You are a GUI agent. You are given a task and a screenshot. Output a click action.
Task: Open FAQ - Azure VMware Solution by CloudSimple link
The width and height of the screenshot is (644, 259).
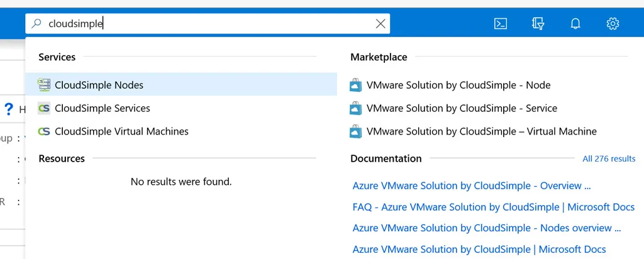pos(494,207)
